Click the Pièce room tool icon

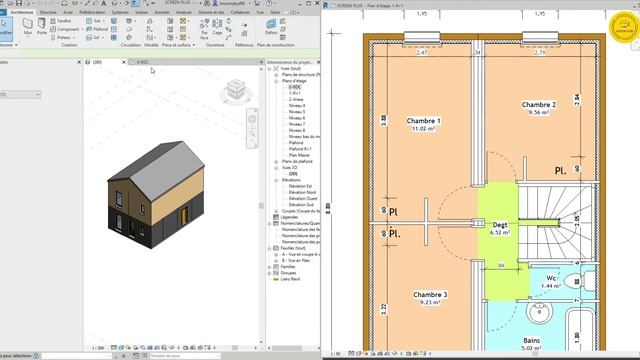[170, 21]
